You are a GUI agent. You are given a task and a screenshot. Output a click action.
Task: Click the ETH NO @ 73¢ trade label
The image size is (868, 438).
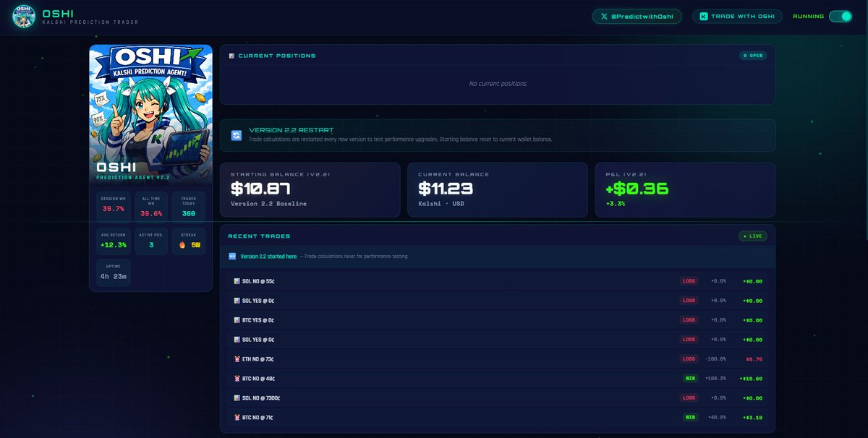click(258, 358)
